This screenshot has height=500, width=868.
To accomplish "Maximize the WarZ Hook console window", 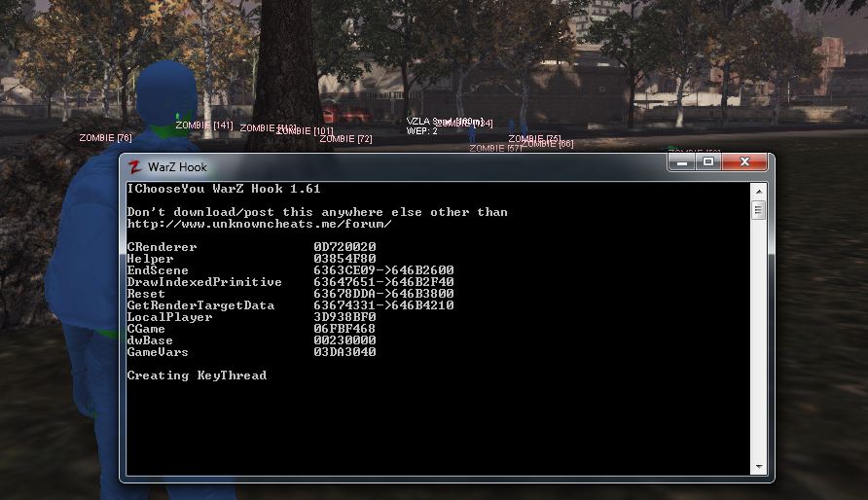I will 708,162.
